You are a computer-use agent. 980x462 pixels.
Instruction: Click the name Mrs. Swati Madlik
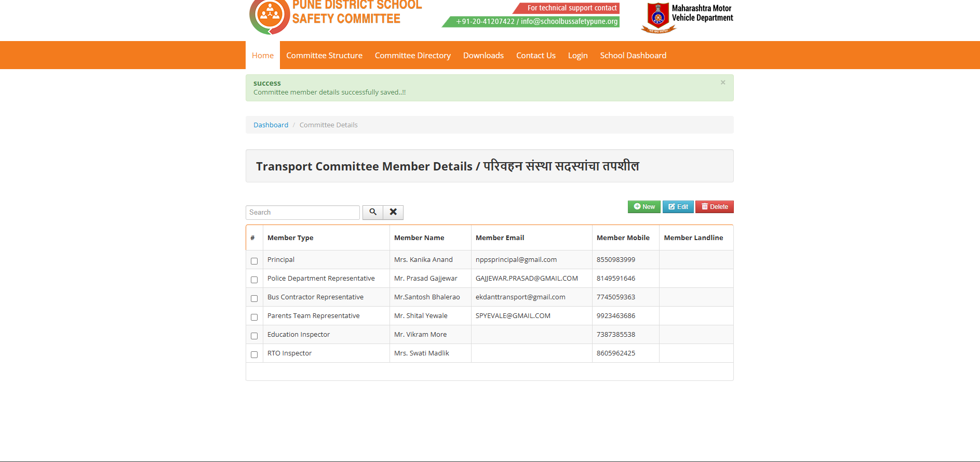[422, 353]
